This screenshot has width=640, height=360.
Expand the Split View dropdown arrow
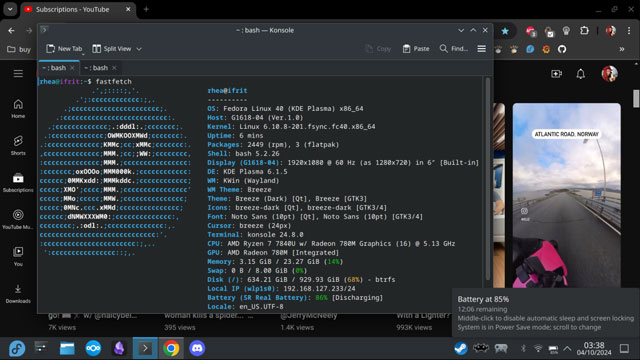point(139,49)
